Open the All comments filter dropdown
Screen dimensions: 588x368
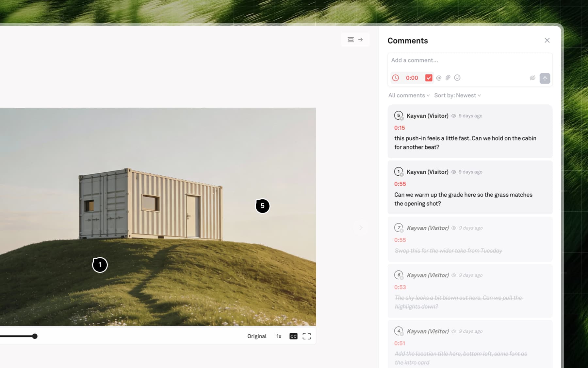[409, 96]
